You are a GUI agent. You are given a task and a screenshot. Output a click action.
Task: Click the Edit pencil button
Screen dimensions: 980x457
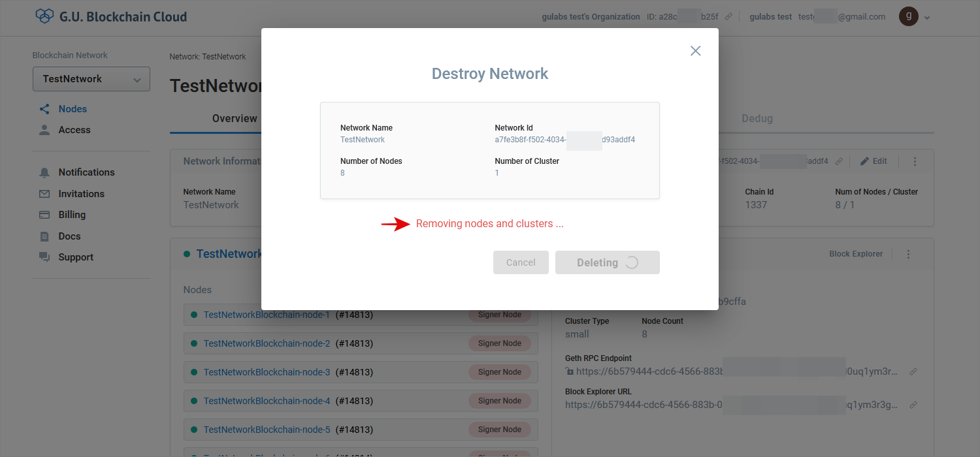pyautogui.click(x=874, y=161)
